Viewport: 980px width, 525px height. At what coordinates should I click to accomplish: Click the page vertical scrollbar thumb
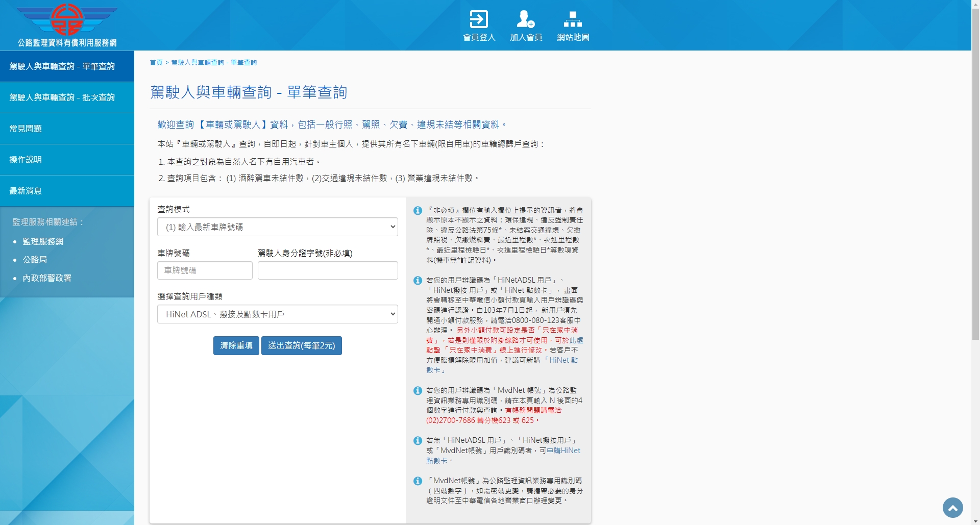pos(975,173)
